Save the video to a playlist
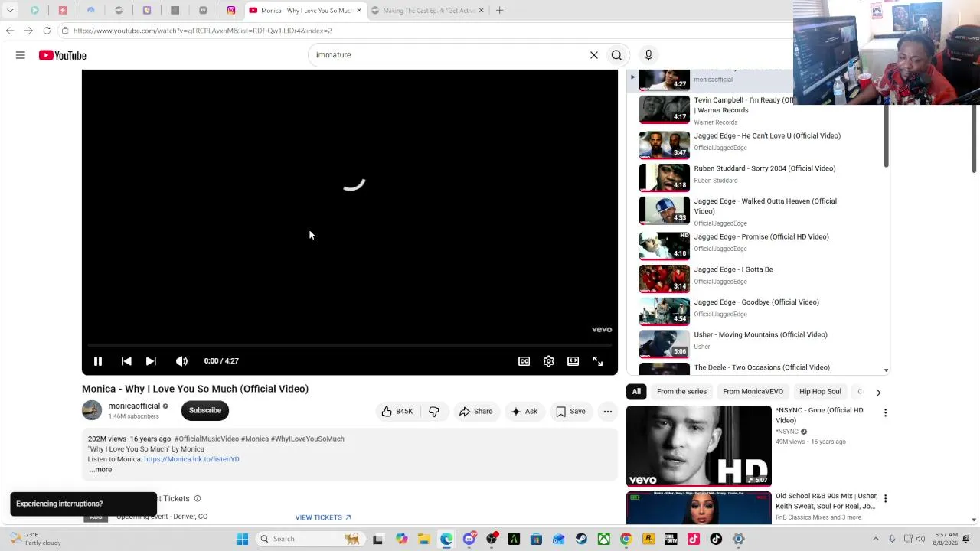This screenshot has height=551, width=980. click(570, 412)
